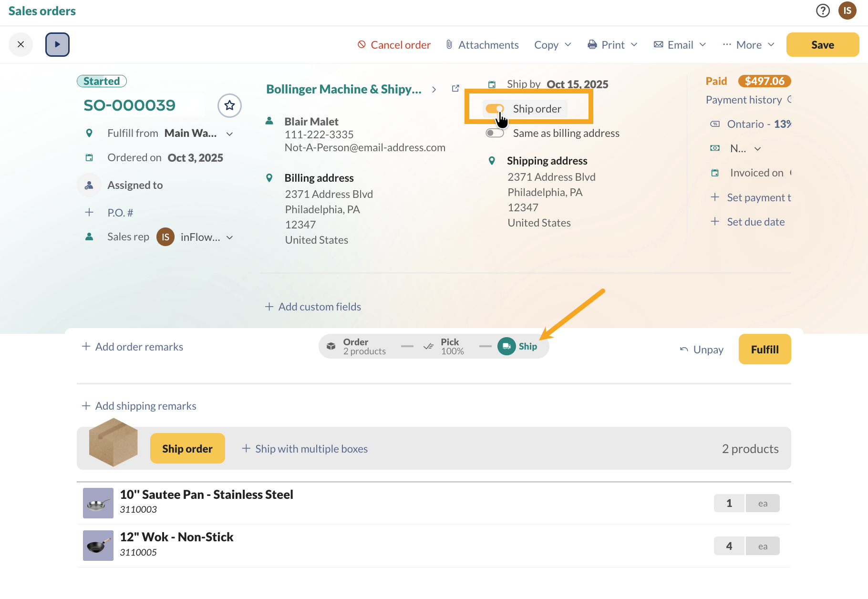Click Cancel order
The width and height of the screenshot is (868, 599).
(x=394, y=44)
